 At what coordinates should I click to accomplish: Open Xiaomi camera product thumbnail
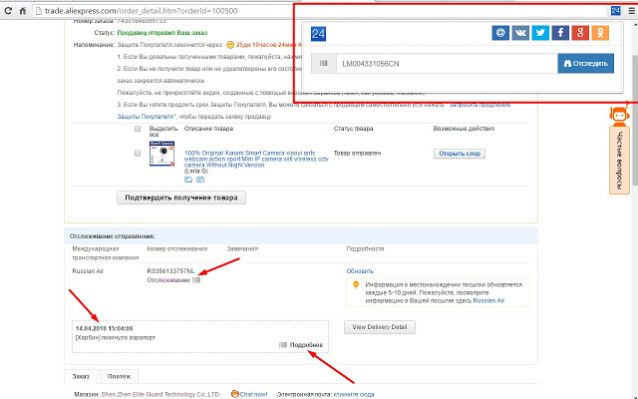click(x=162, y=153)
